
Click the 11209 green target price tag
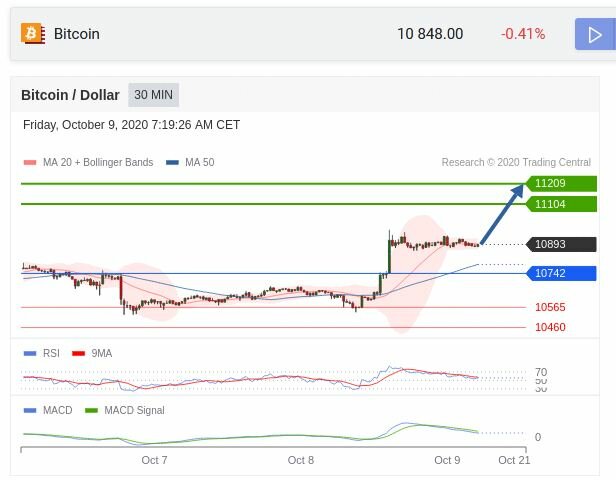(562, 183)
